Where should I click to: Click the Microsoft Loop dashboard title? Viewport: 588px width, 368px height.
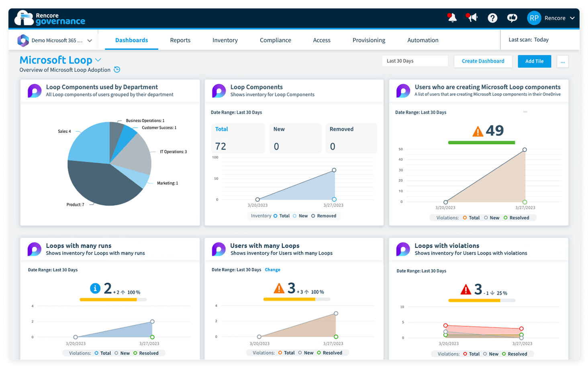coord(56,60)
